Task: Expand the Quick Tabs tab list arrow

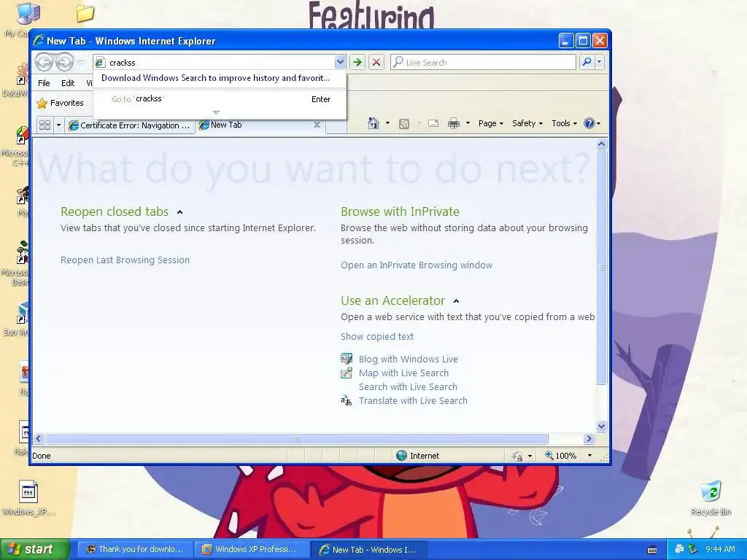Action: pyautogui.click(x=58, y=125)
